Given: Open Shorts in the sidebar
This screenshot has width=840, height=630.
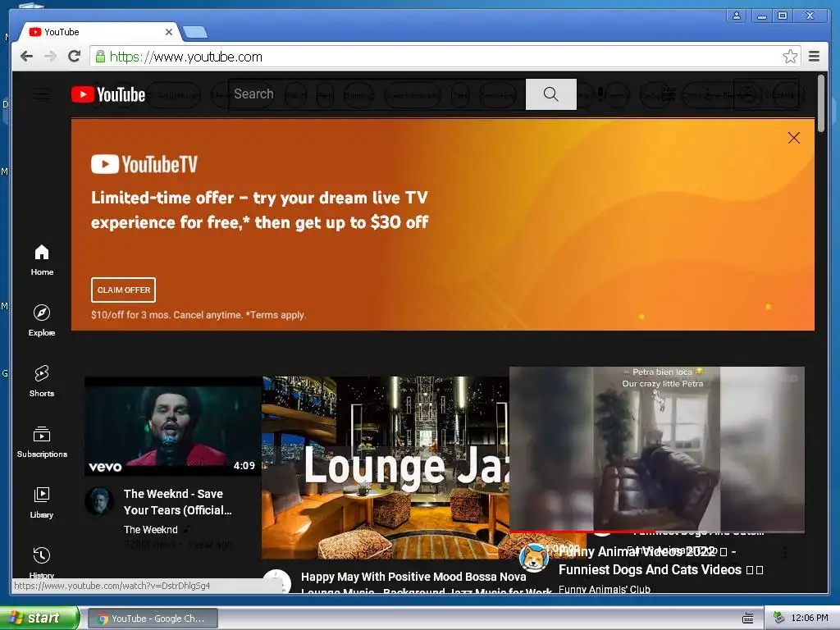Looking at the screenshot, I should pyautogui.click(x=42, y=381).
